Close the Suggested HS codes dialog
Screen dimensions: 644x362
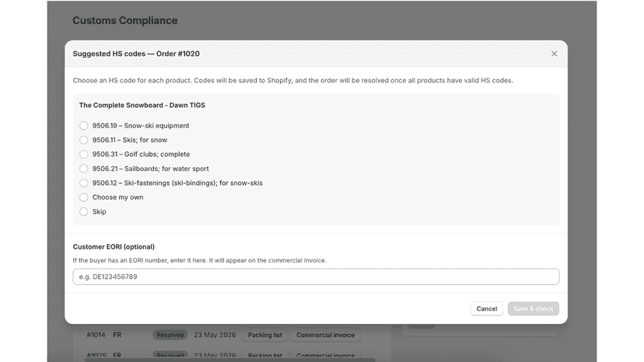(x=554, y=54)
